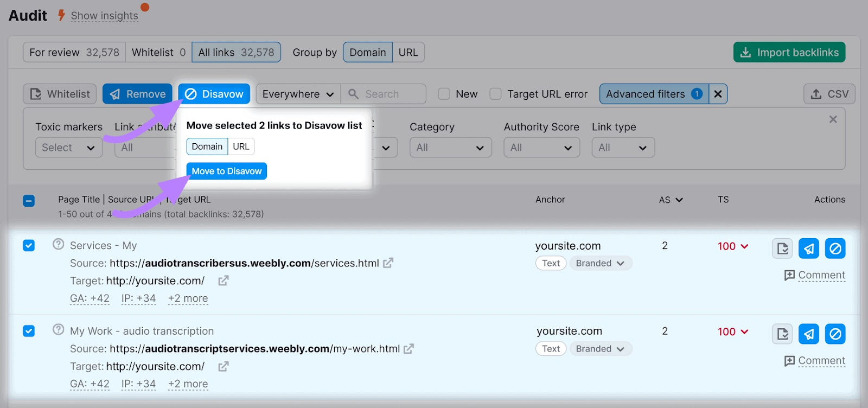Click the lightning bolt insights icon
This screenshot has width=868, height=408.
tap(61, 15)
